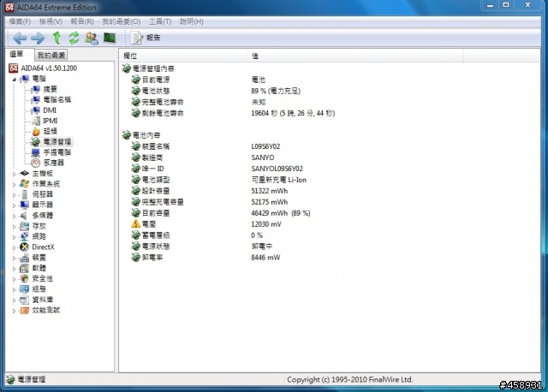This screenshot has height=392, width=548.
Task: Select the 蓄電層級 row icon
Action: (x=135, y=235)
